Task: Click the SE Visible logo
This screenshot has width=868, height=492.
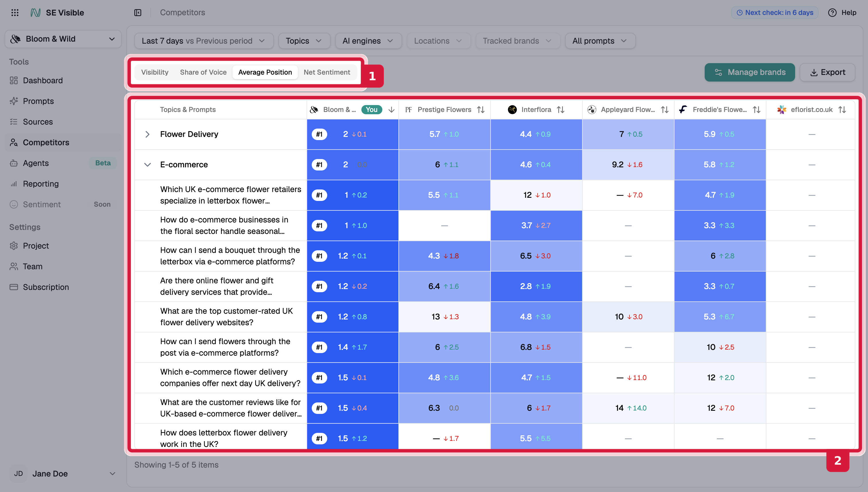Action: (36, 13)
